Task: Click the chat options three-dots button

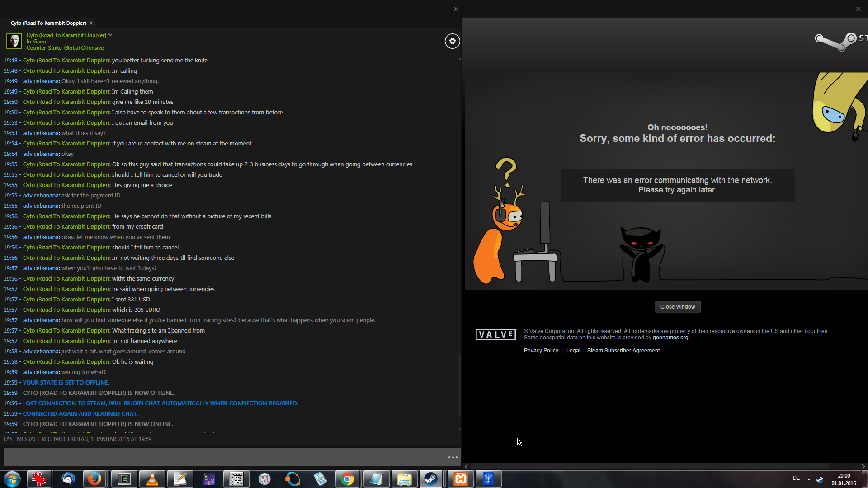Action: pos(453,457)
